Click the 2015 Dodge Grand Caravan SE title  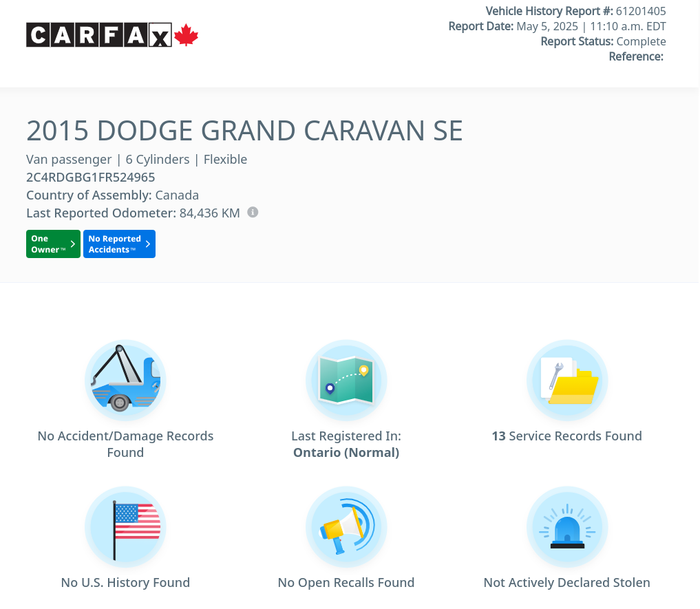pos(244,131)
